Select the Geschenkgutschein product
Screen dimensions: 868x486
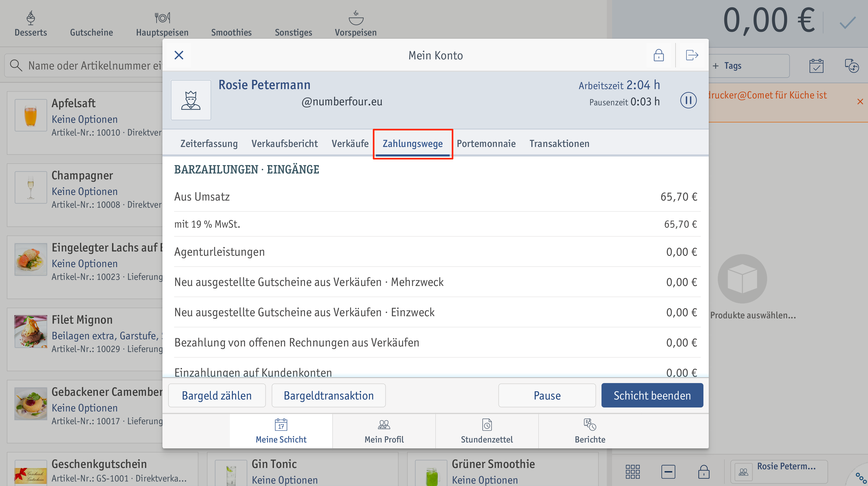pyautogui.click(x=102, y=470)
